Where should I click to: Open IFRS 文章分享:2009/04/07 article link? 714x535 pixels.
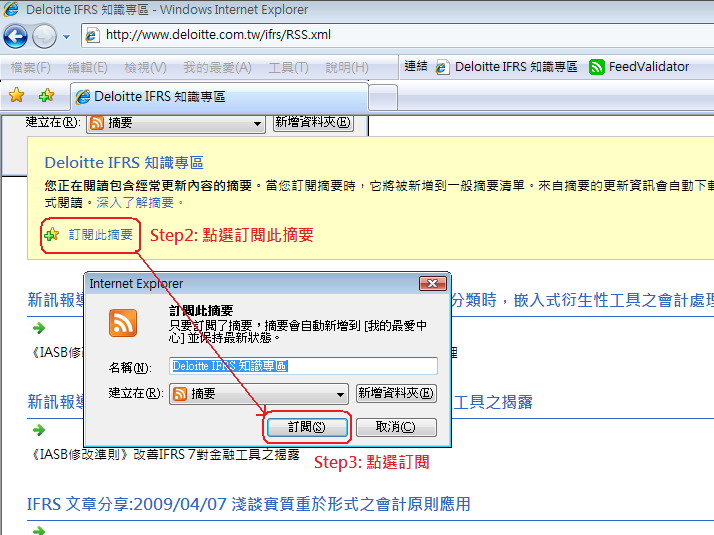[249, 504]
